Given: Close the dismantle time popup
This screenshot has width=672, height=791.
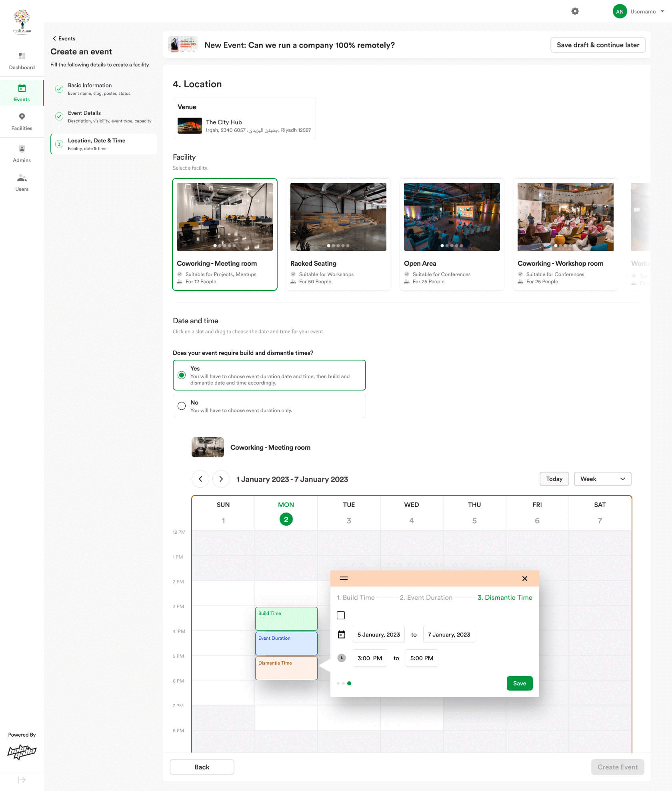Looking at the screenshot, I should point(525,579).
